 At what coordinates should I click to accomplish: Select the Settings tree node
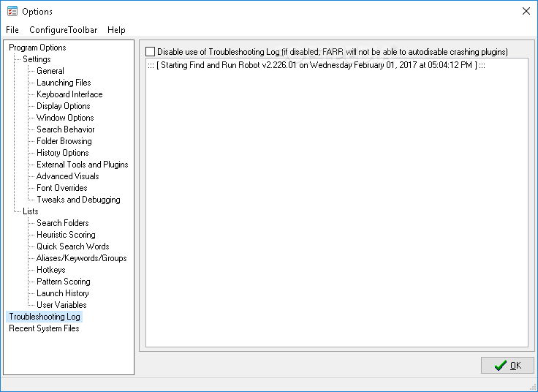(37, 59)
